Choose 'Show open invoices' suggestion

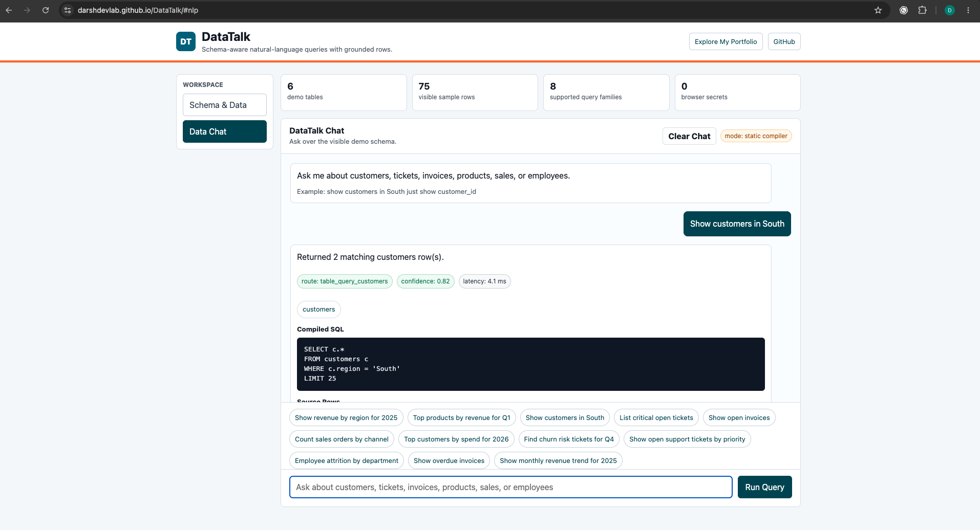tap(739, 418)
